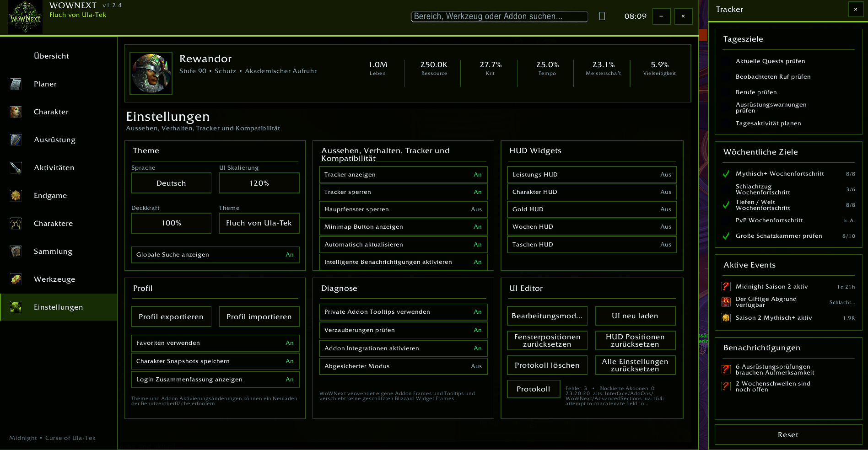
Task: Open the Endgame section
Action: coord(59,196)
